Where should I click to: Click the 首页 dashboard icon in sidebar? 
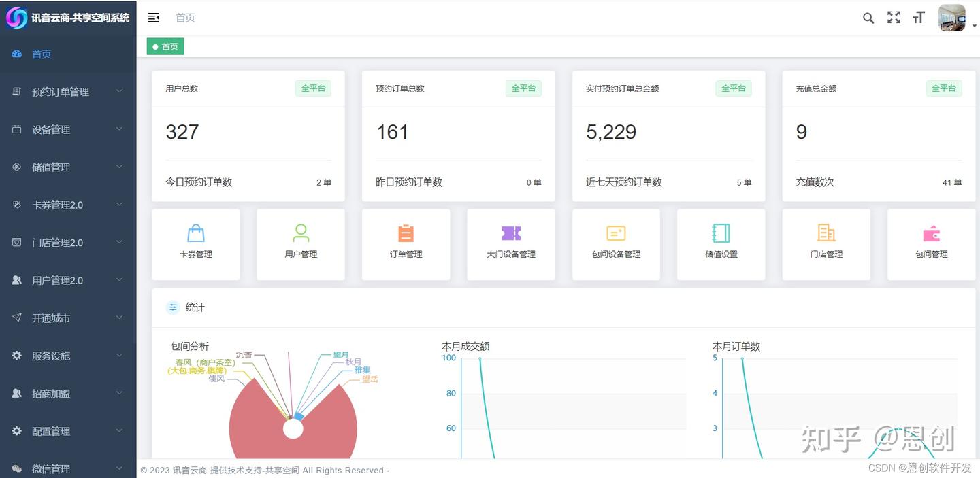pos(17,54)
